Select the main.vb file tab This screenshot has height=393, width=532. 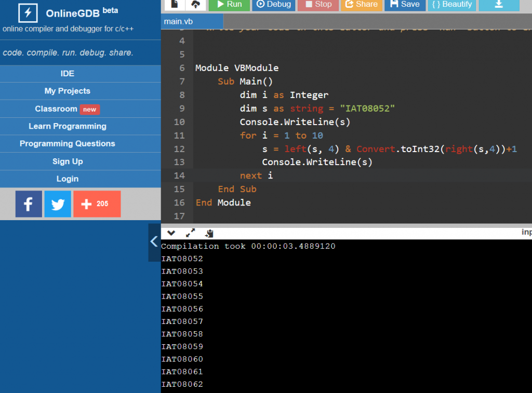[x=192, y=21]
